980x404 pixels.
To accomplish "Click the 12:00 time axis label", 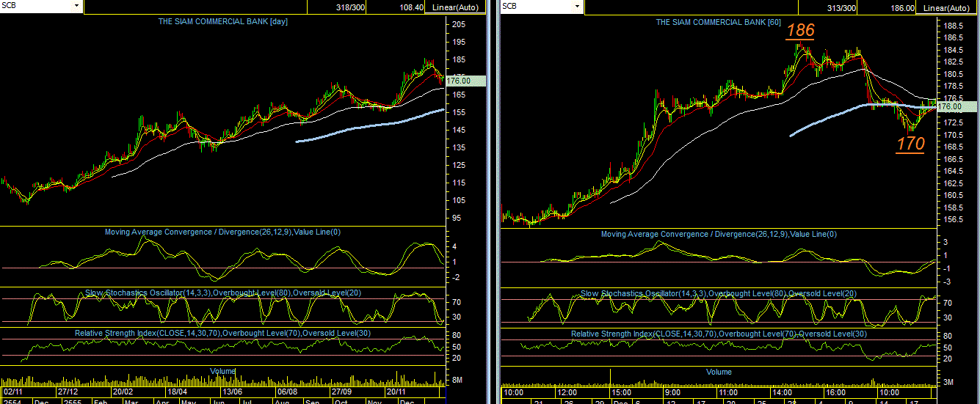I will pos(567,393).
